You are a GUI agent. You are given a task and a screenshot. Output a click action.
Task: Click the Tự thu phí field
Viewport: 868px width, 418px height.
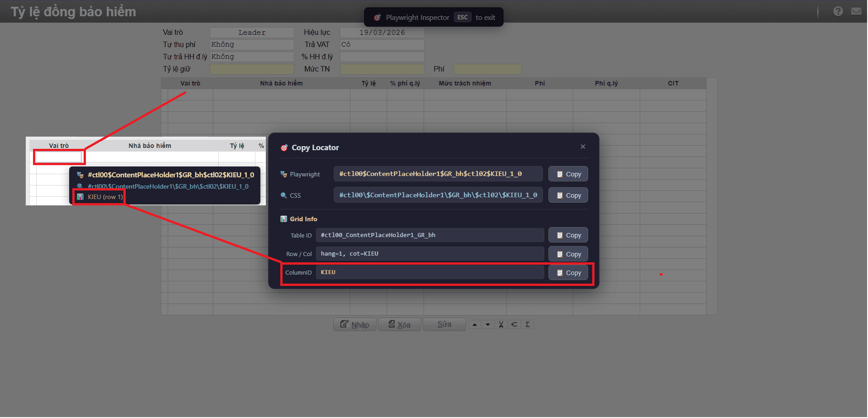pos(252,44)
